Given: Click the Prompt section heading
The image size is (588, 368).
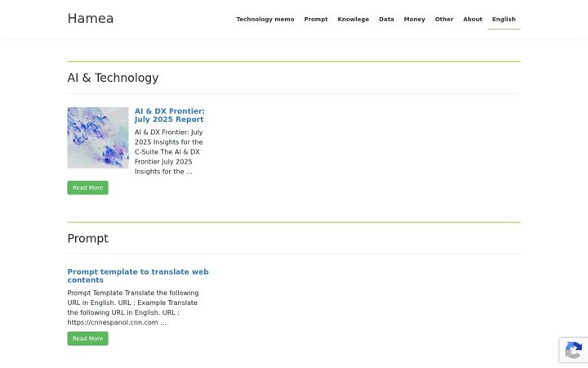Looking at the screenshot, I should click(87, 239).
